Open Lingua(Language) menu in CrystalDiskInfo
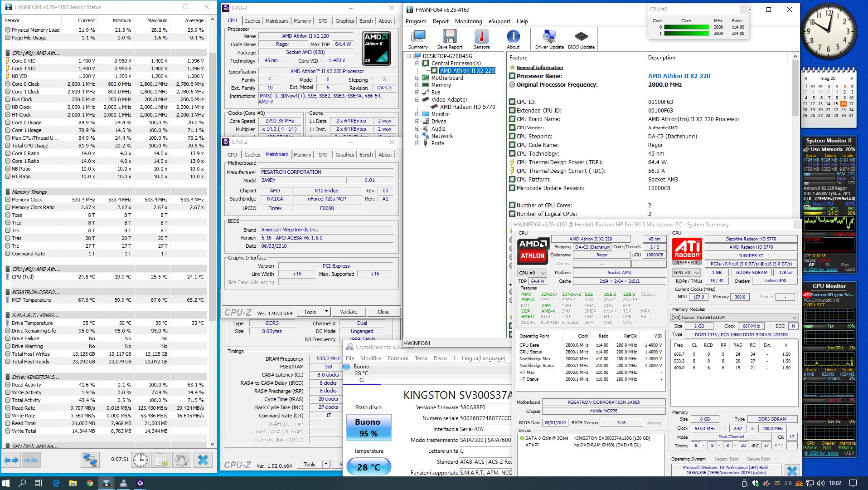 coord(483,358)
